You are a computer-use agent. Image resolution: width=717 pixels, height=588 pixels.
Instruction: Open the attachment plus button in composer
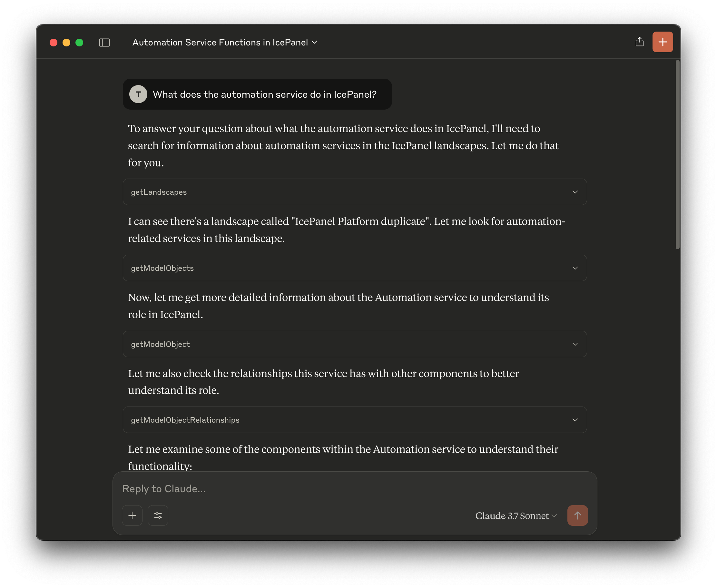point(132,515)
